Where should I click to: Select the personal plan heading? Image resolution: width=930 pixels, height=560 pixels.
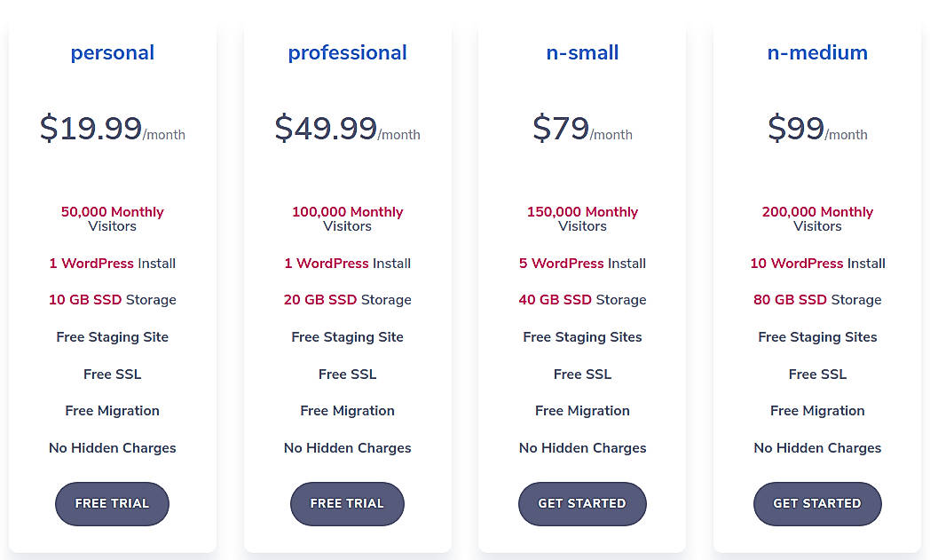[x=112, y=52]
